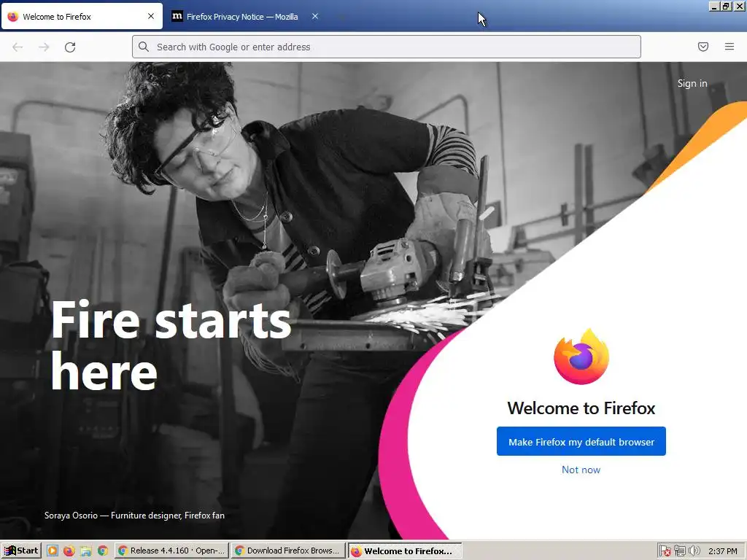The height and width of the screenshot is (560, 747).
Task: Reload the current page
Action: 70,47
